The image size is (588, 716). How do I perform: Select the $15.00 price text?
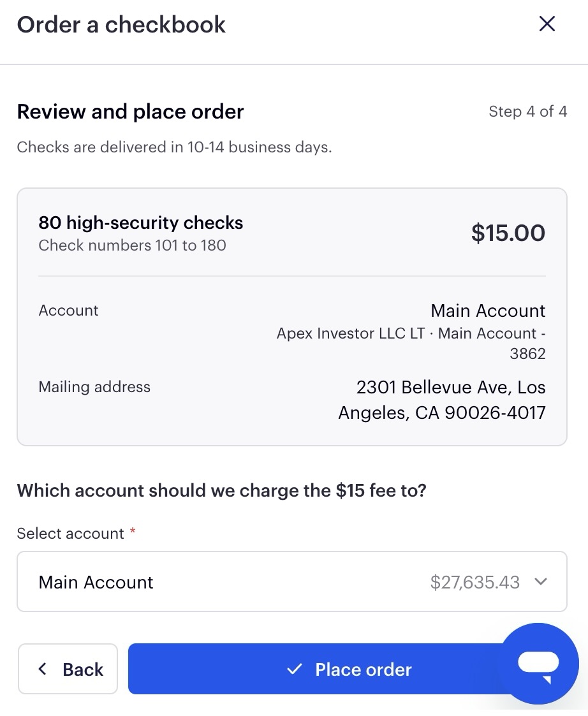click(x=508, y=233)
